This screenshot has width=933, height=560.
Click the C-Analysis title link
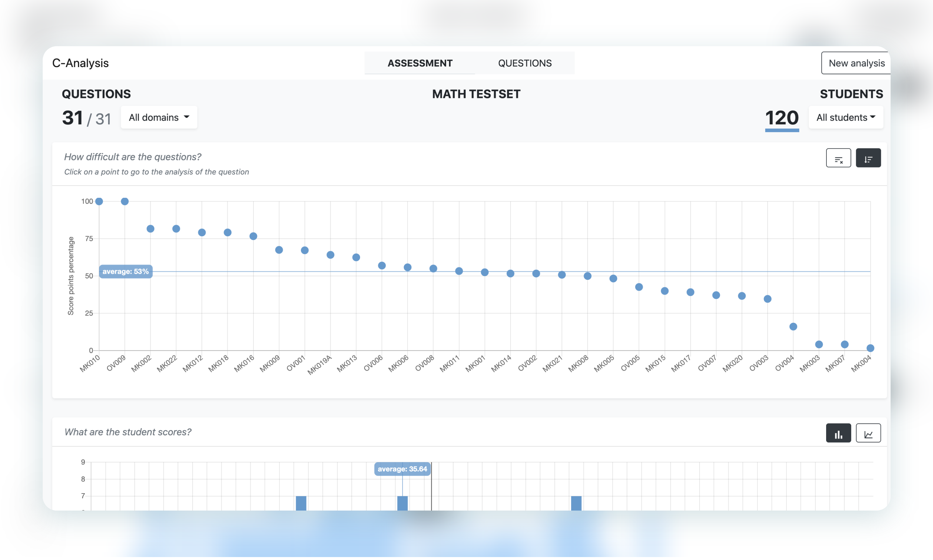click(80, 63)
